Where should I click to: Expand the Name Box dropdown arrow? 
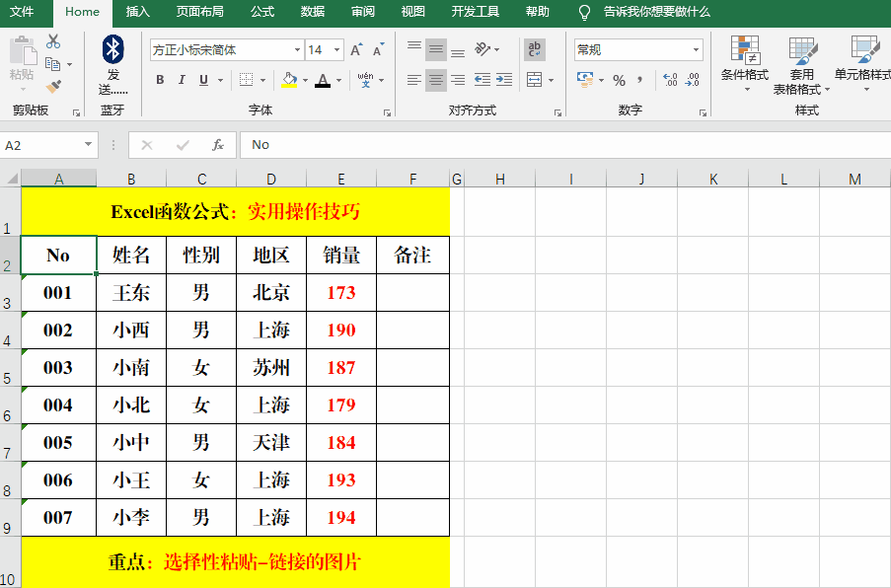pyautogui.click(x=88, y=144)
